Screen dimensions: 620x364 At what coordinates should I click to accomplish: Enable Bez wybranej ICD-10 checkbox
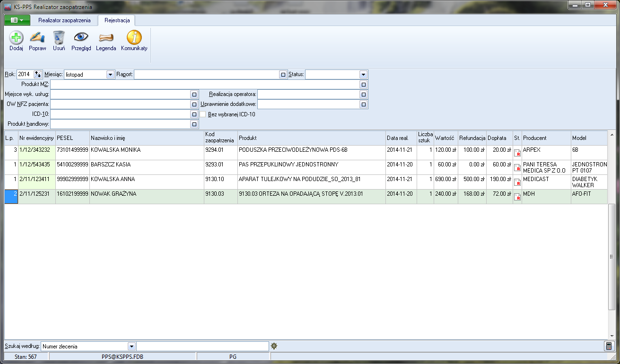tap(203, 114)
